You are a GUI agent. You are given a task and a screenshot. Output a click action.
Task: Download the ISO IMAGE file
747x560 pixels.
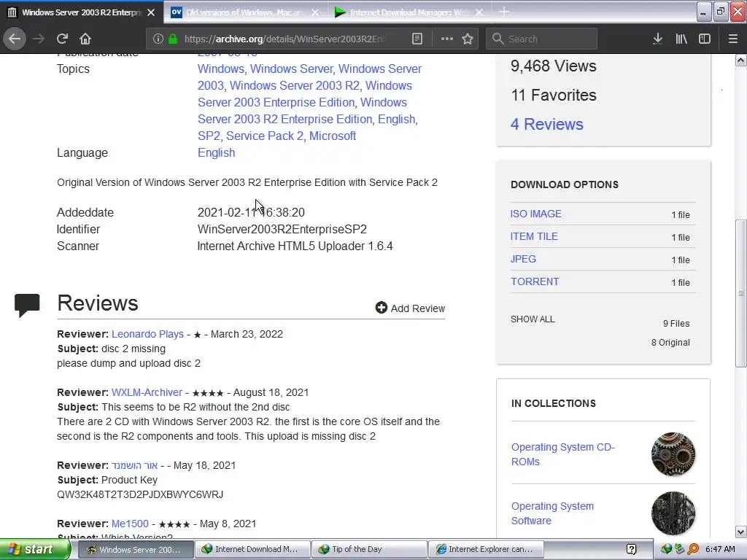536,214
